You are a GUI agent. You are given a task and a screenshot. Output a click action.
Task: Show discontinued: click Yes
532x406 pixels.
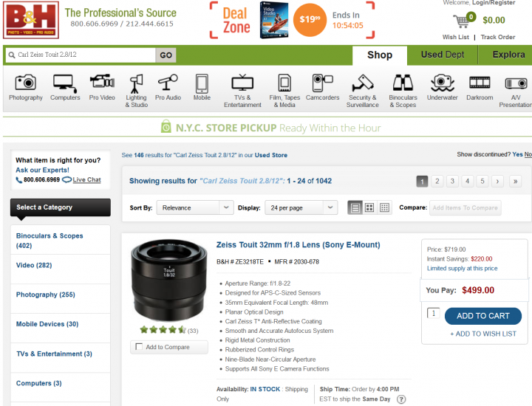click(517, 154)
